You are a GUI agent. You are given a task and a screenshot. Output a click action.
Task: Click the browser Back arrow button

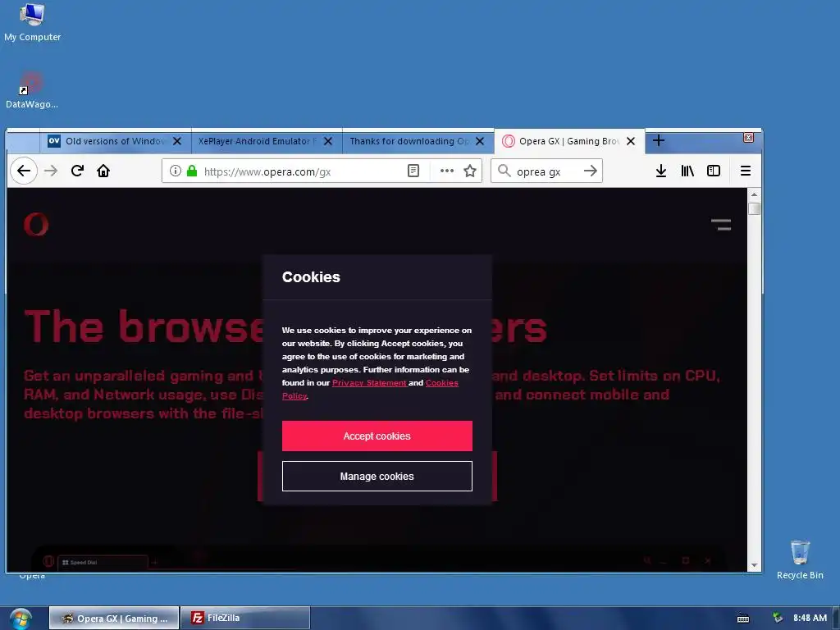(x=24, y=171)
